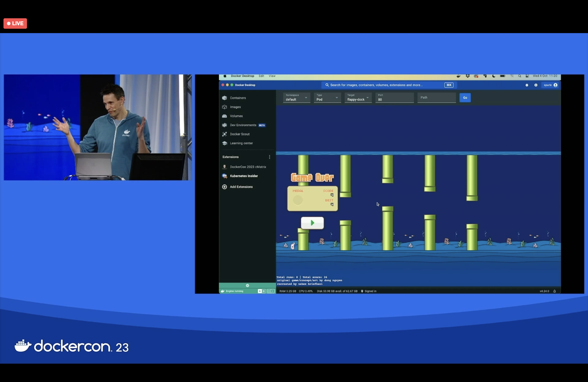This screenshot has height=382, width=588.
Task: Click Disk 53.98 GB avail. status
Action: pyautogui.click(x=337, y=291)
